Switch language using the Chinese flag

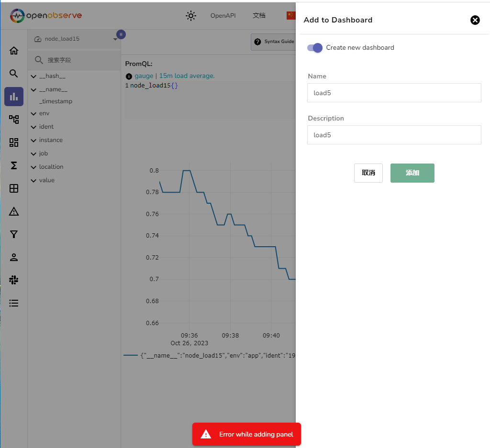[291, 15]
